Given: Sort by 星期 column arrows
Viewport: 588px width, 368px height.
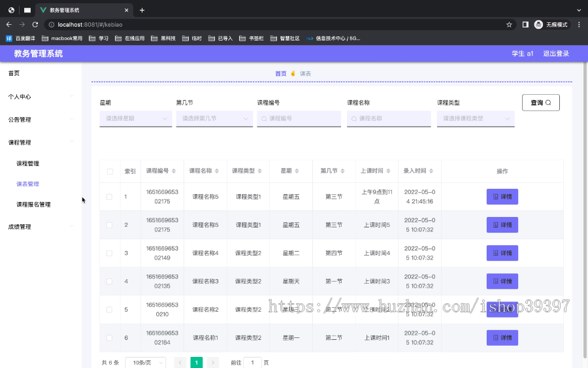Looking at the screenshot, I should (x=297, y=171).
